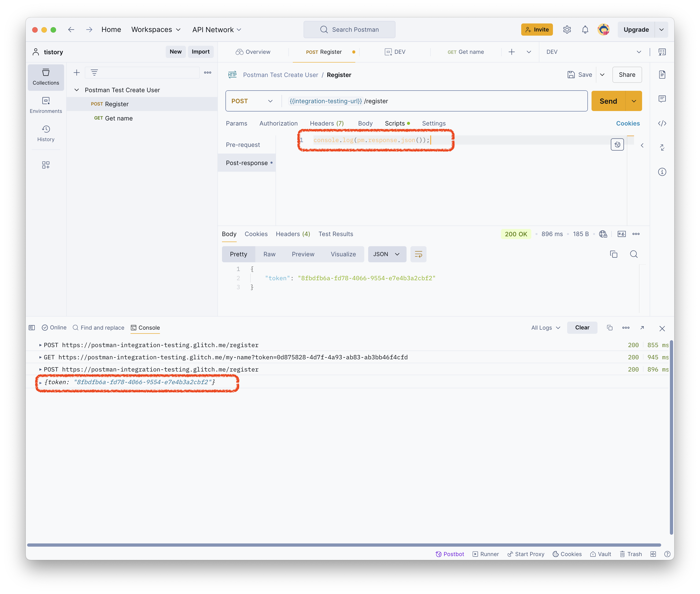The image size is (700, 594).
Task: Click the settings gear icon
Action: pyautogui.click(x=567, y=30)
